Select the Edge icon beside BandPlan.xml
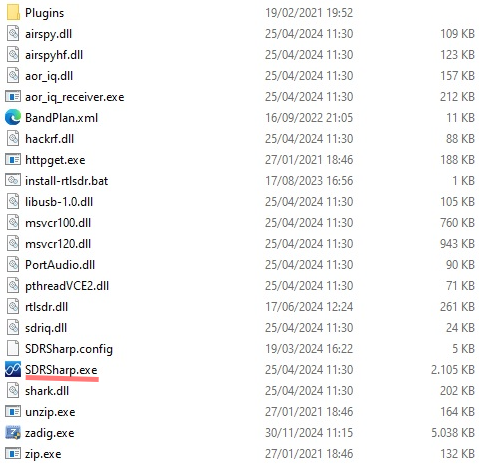The image size is (480, 467). [x=13, y=118]
